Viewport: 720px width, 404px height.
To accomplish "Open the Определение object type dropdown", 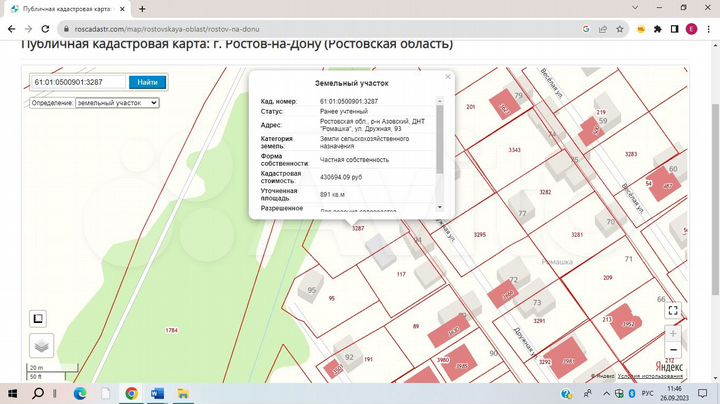I will [117, 103].
